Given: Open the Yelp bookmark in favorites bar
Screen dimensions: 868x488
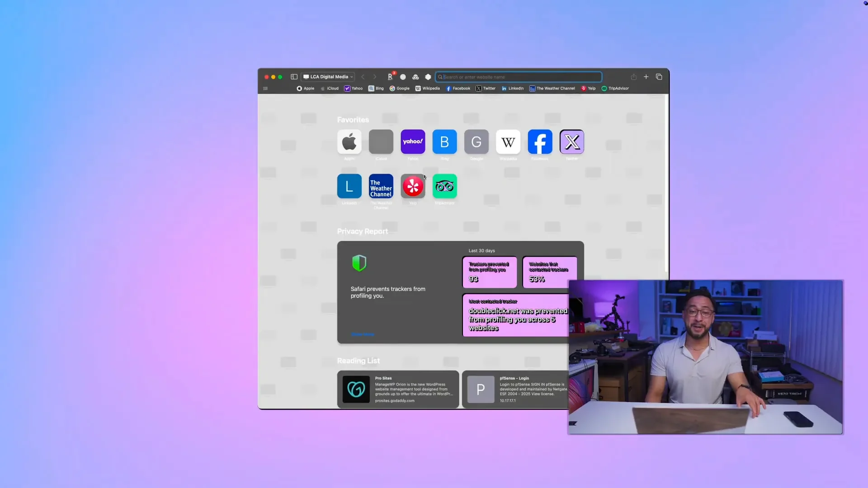Looking at the screenshot, I should tap(589, 89).
